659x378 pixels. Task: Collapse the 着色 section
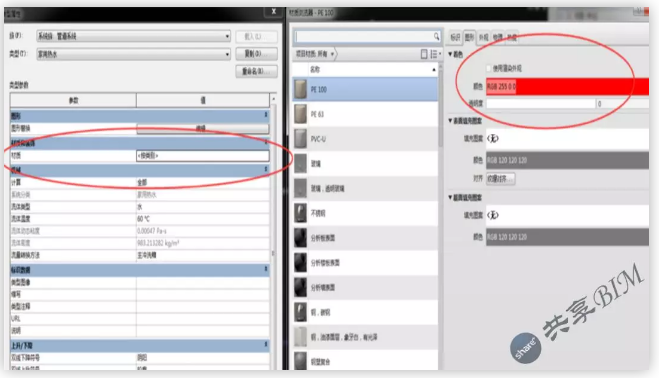click(x=450, y=54)
